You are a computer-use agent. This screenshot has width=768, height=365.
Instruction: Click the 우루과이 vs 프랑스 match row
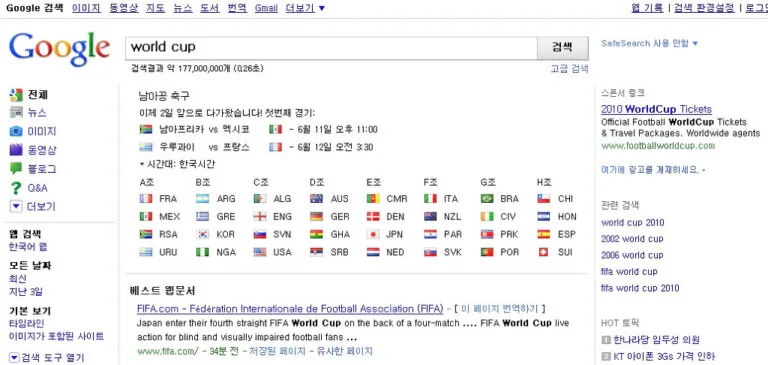point(256,147)
